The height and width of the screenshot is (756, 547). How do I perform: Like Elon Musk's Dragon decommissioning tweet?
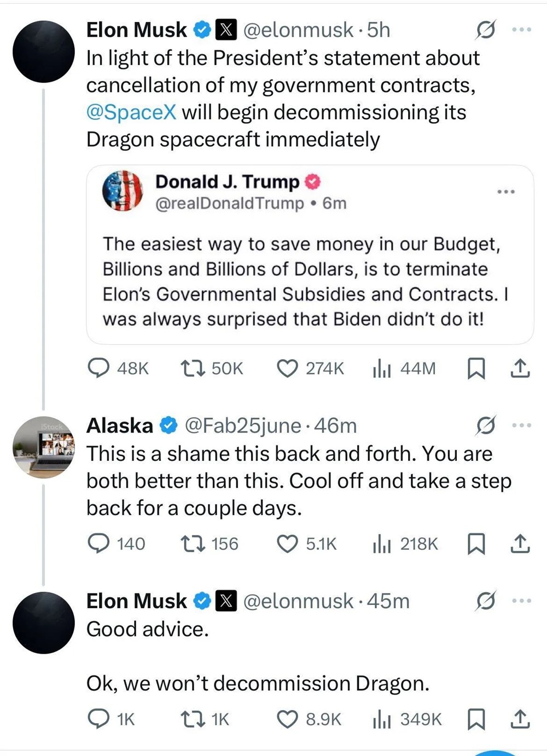click(x=287, y=368)
